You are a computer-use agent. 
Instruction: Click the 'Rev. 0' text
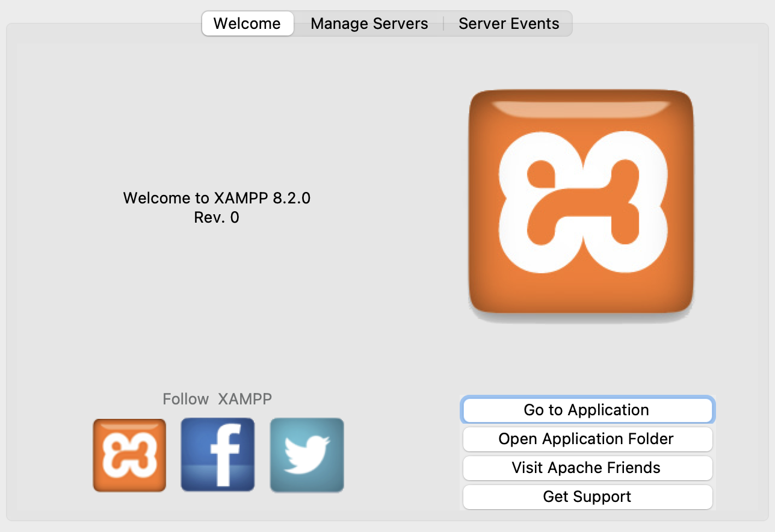pyautogui.click(x=217, y=217)
